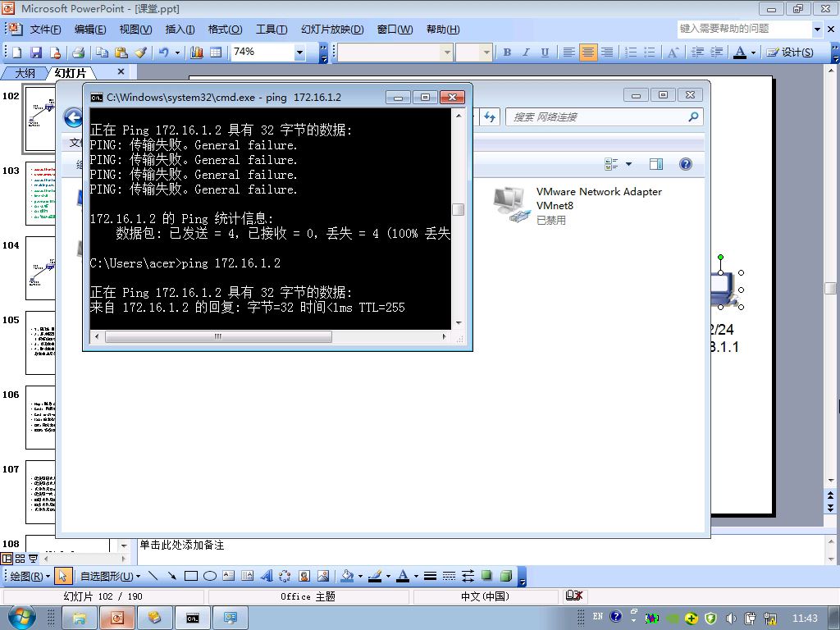
Task: Choose dash style
Action: 449,577
